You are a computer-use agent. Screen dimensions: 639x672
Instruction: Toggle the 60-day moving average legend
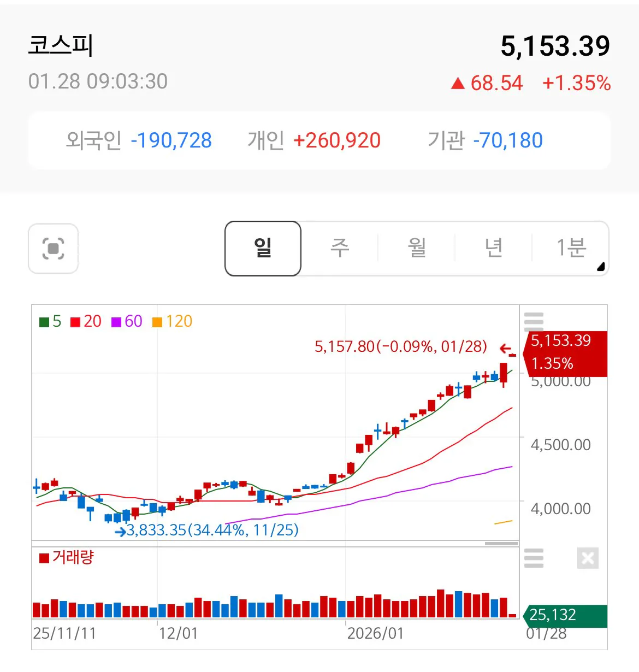(127, 321)
